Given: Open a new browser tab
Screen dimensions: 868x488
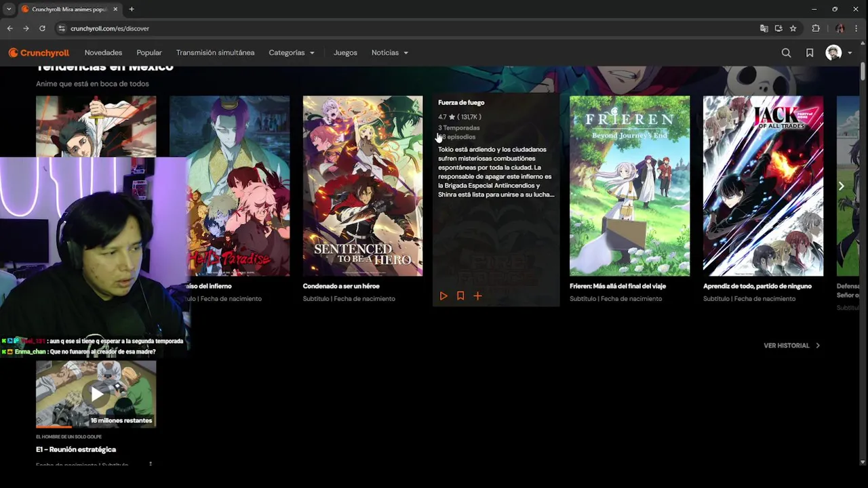Looking at the screenshot, I should tap(132, 9).
